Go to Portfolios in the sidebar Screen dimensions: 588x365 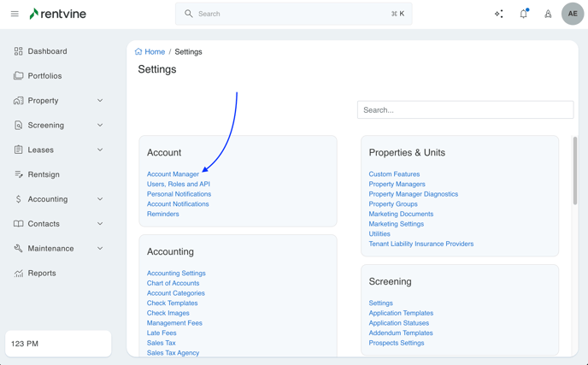tap(44, 76)
